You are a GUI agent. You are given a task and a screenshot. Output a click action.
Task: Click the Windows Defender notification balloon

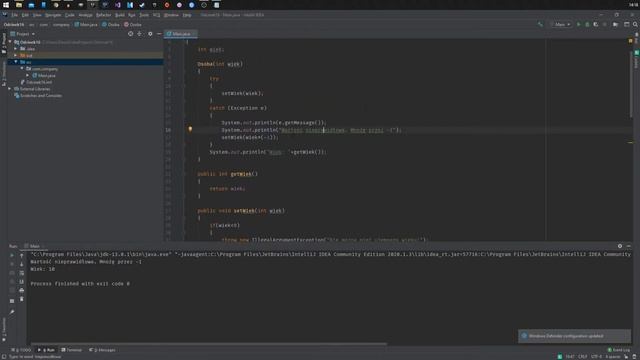coord(574,336)
